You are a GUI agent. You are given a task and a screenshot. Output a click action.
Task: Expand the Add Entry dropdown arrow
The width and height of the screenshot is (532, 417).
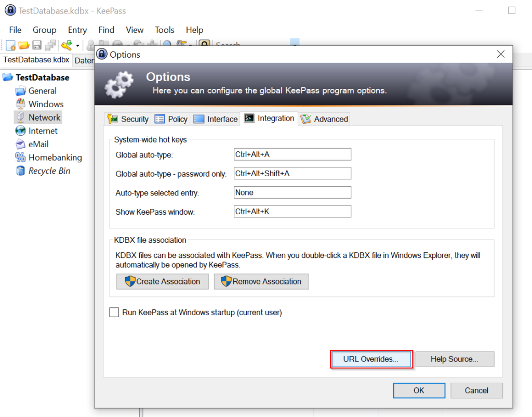click(x=78, y=45)
